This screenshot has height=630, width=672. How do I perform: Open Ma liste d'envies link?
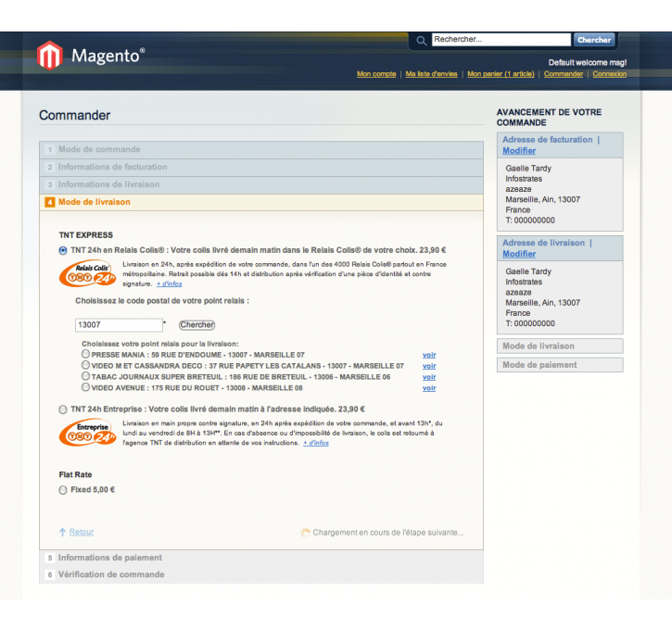tap(431, 74)
